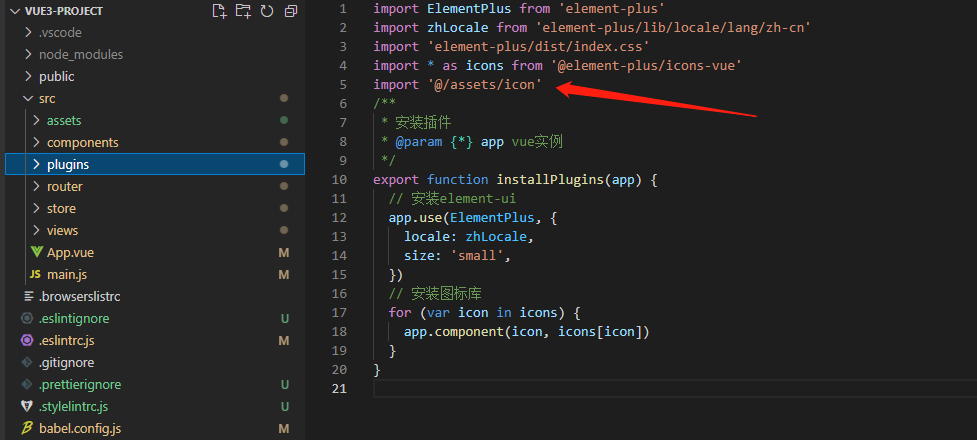This screenshot has width=977, height=440.
Task: Click the purple ESLint icon beside .eslintrc.js
Action: (27, 340)
